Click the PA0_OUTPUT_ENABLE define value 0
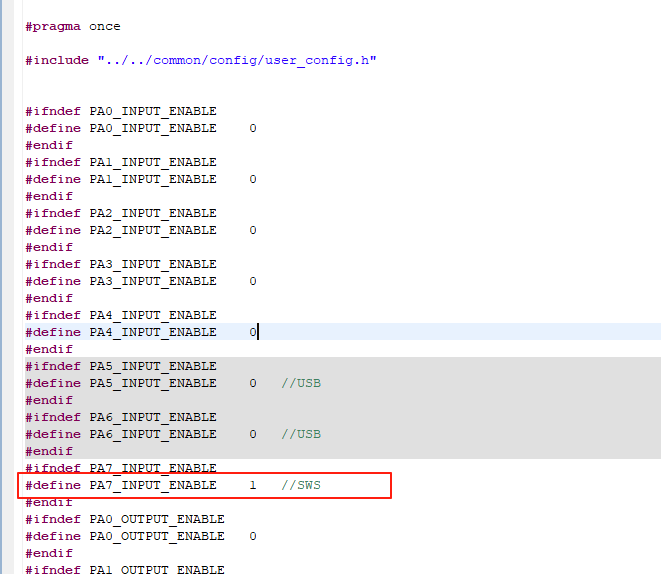 253,536
